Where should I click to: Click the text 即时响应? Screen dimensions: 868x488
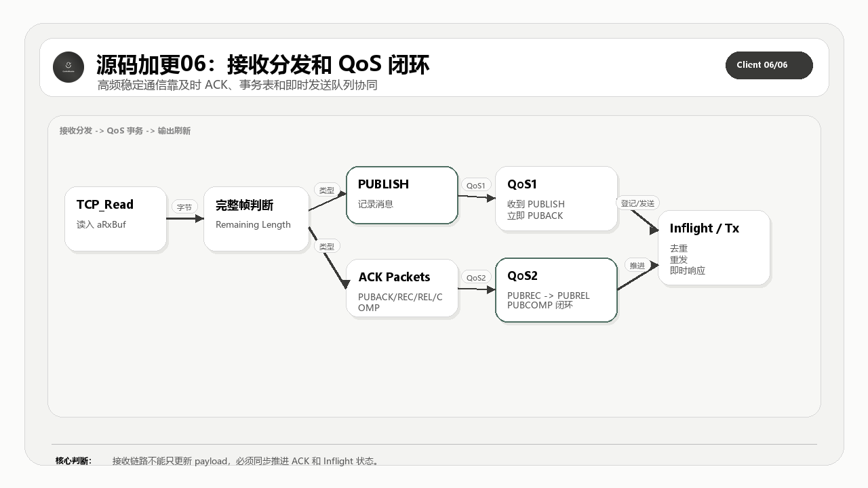coord(688,270)
